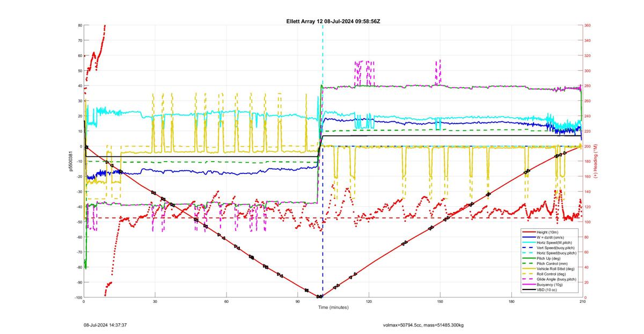Click the right heading-axis tick label '100'
Viewport: 644px width, 334px height.
tap(588, 222)
